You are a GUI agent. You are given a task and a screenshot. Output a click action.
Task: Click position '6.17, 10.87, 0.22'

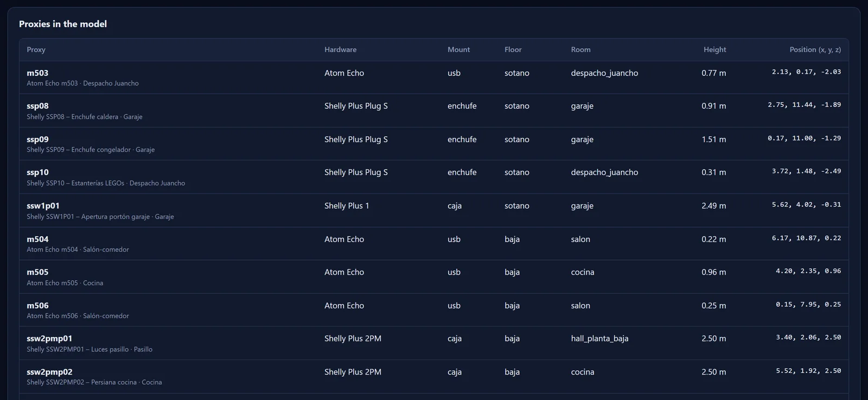click(806, 238)
